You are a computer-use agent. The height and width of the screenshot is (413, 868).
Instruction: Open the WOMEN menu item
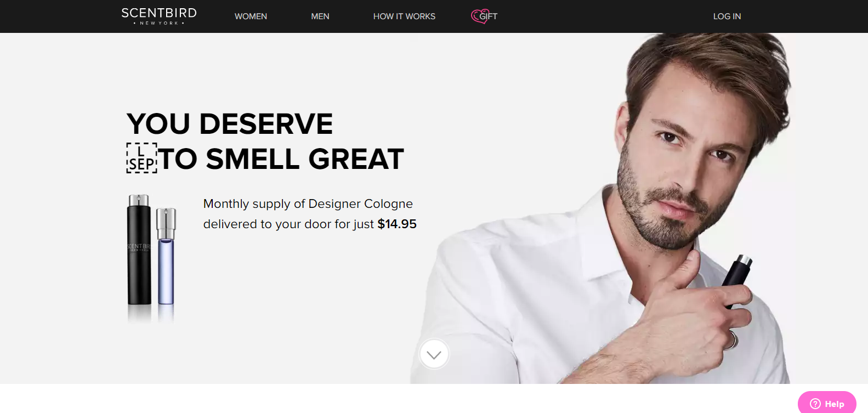pos(251,16)
